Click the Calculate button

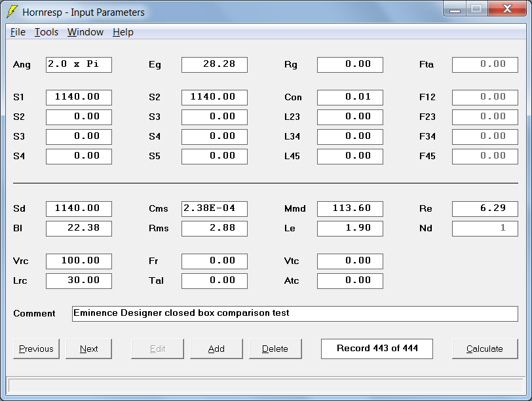pos(485,349)
